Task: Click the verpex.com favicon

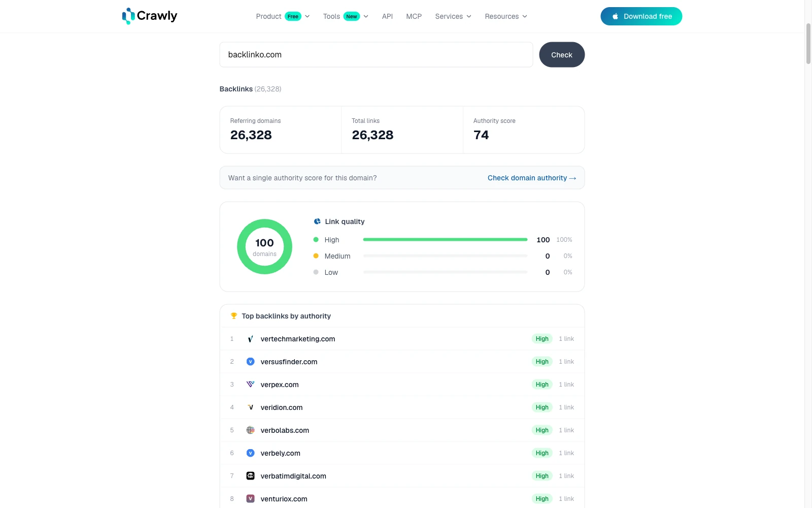Action: (250, 385)
